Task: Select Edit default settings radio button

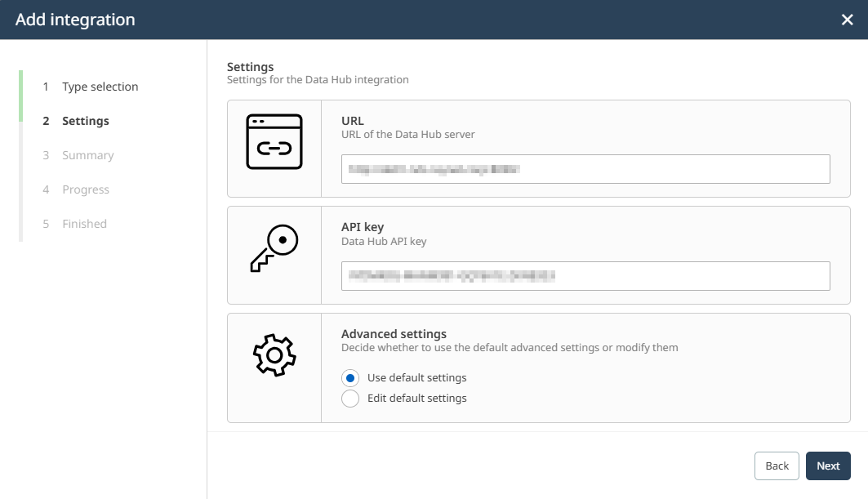Action: click(349, 399)
